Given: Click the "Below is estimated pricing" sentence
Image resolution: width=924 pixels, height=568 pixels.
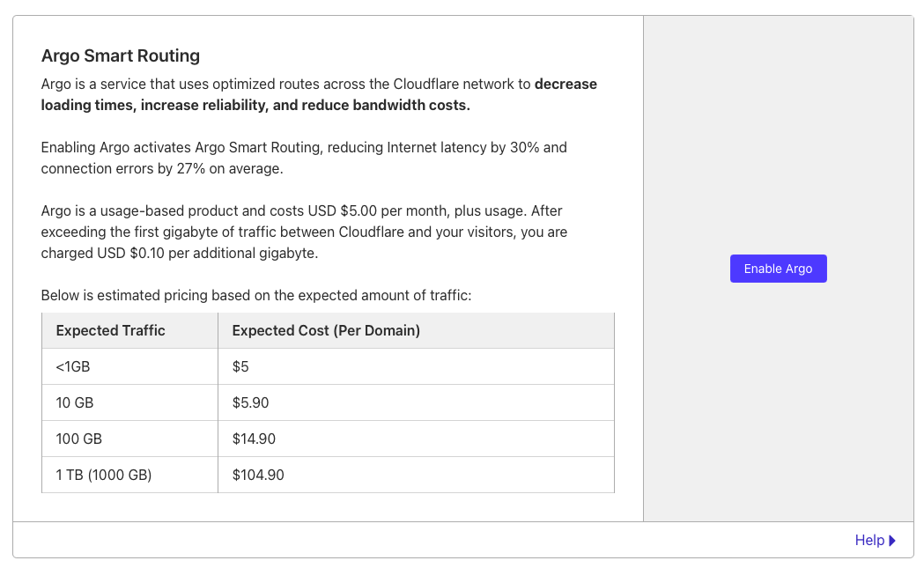Looking at the screenshot, I should tap(256, 296).
